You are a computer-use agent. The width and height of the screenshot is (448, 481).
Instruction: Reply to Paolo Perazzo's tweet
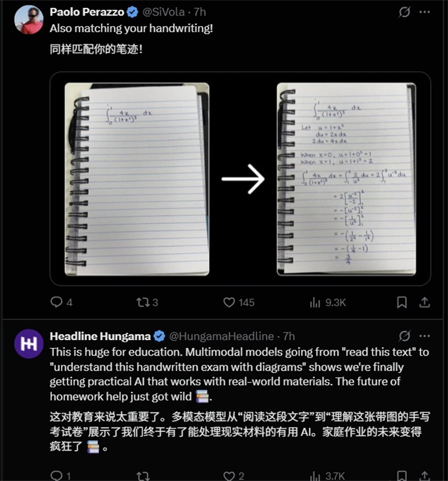tap(62, 303)
